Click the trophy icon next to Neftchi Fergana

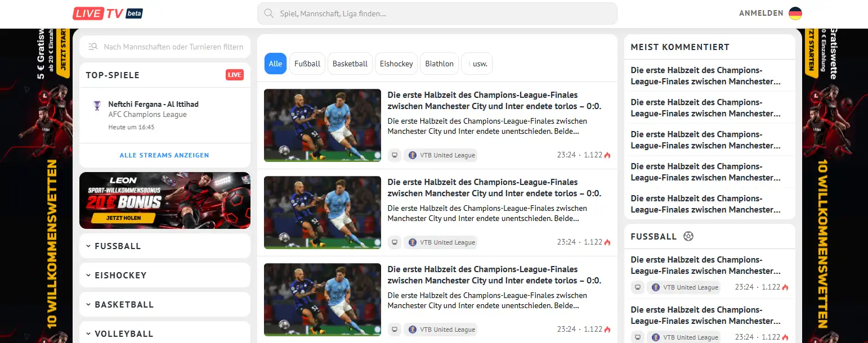click(x=97, y=105)
